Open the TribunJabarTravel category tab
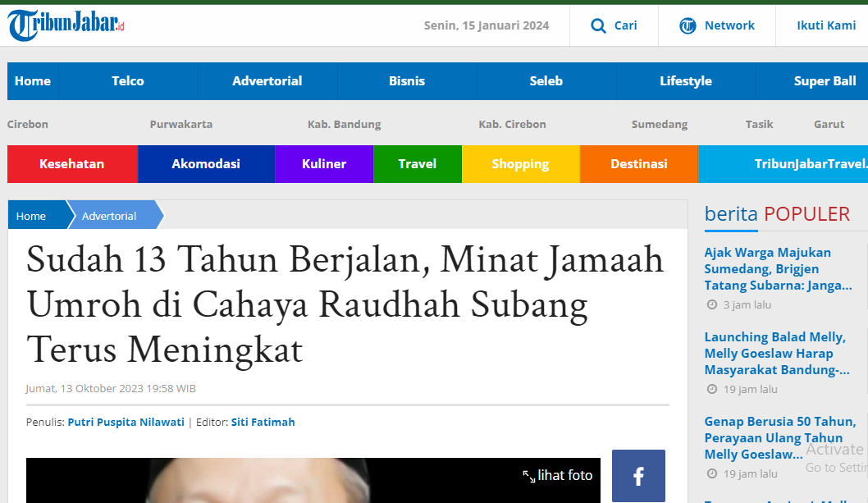This screenshot has height=503, width=868. coord(783,164)
